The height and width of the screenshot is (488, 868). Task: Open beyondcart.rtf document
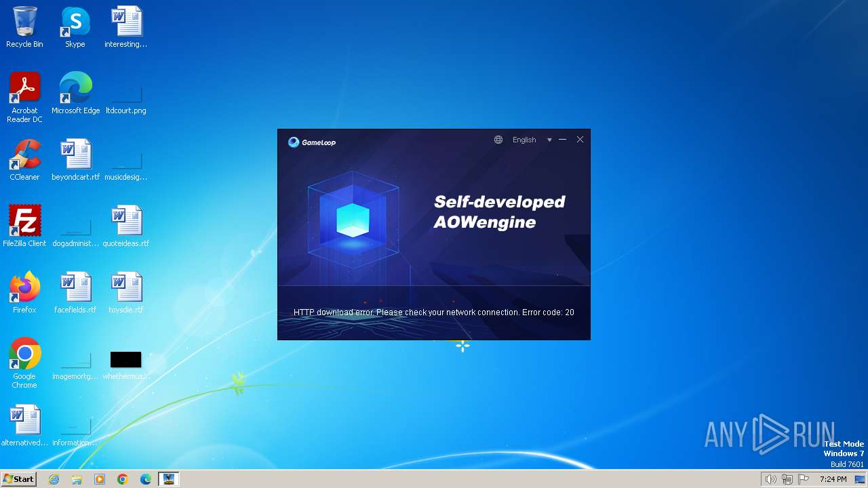(75, 160)
